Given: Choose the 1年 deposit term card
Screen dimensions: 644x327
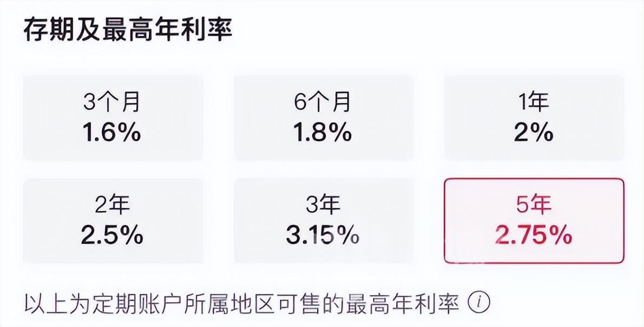Looking at the screenshot, I should click(534, 117).
